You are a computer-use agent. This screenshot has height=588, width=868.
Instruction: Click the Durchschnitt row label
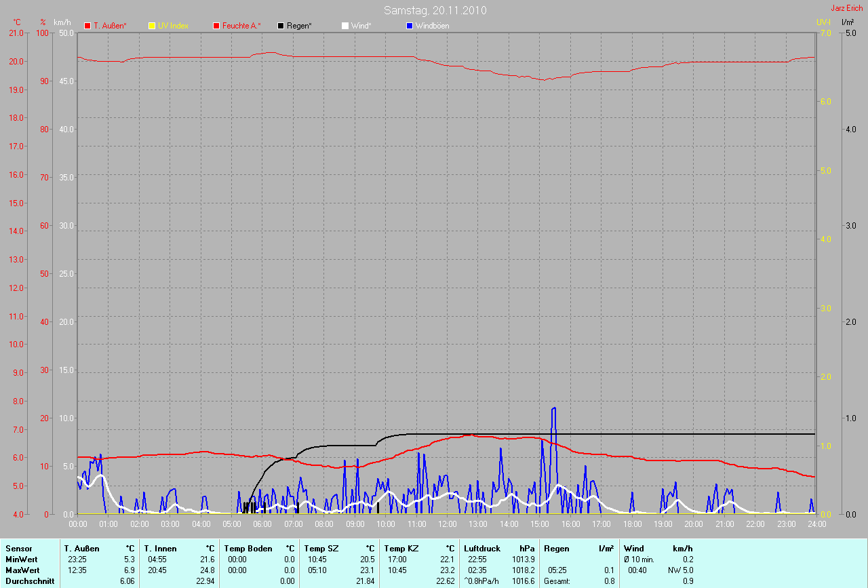[x=30, y=581]
